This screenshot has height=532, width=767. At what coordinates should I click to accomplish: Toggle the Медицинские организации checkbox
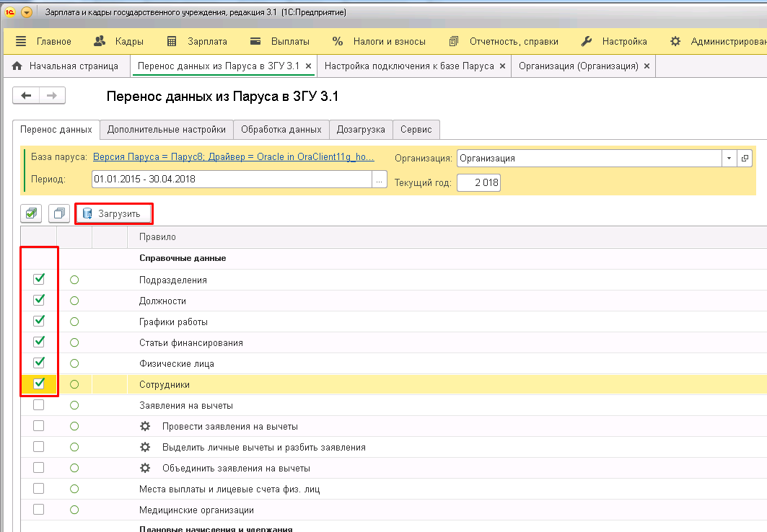39,510
